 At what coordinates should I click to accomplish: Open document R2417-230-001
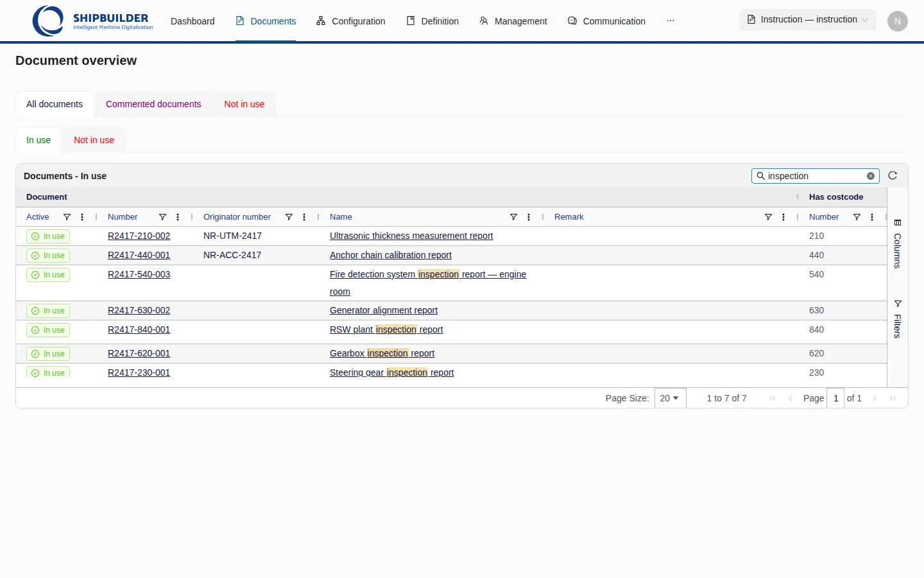139,372
